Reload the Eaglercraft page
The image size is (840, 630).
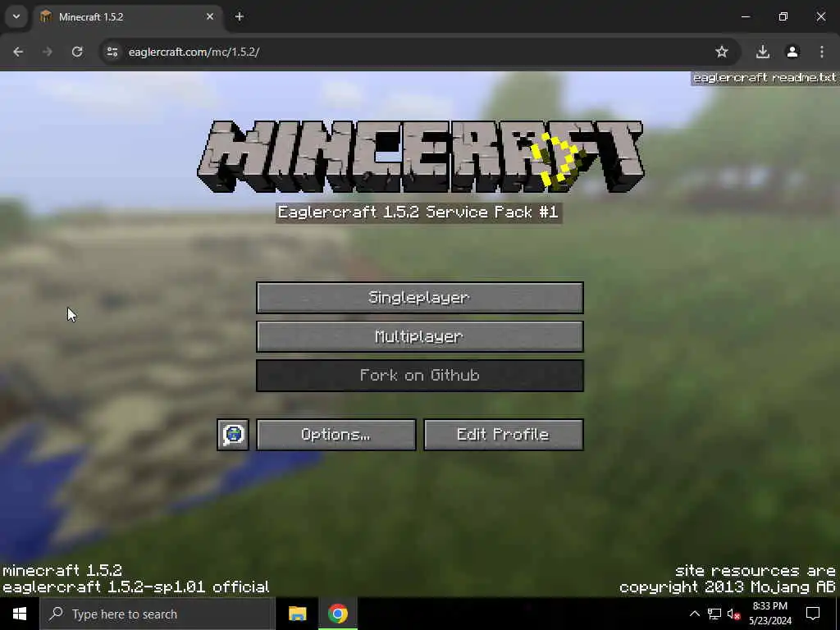tap(77, 52)
